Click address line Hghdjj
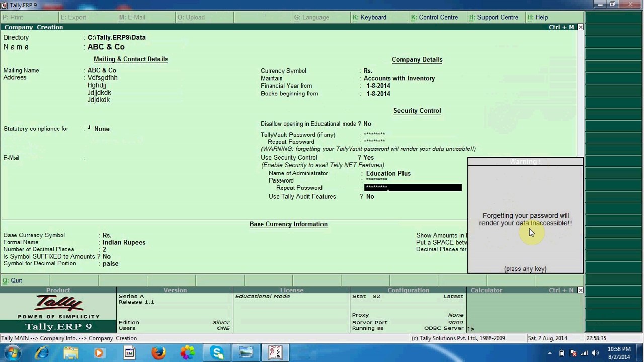Image resolution: width=644 pixels, height=362 pixels. [97, 85]
